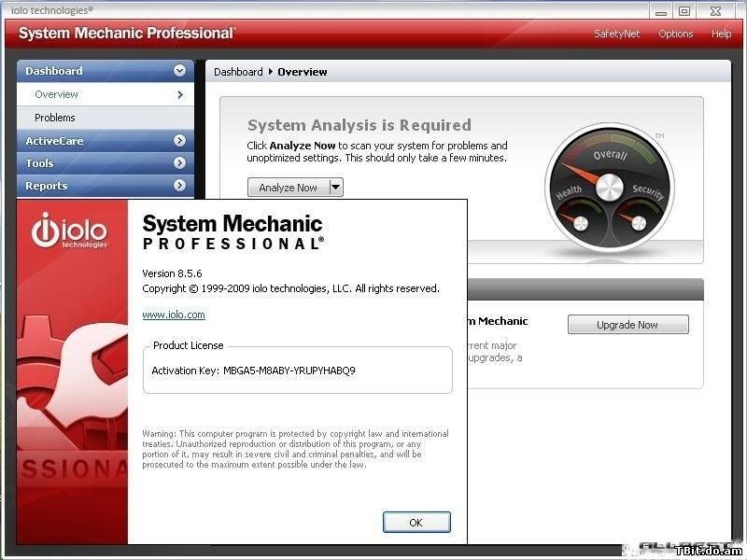Image resolution: width=747 pixels, height=560 pixels.
Task: Click OK in the About dialog
Action: pos(416,523)
